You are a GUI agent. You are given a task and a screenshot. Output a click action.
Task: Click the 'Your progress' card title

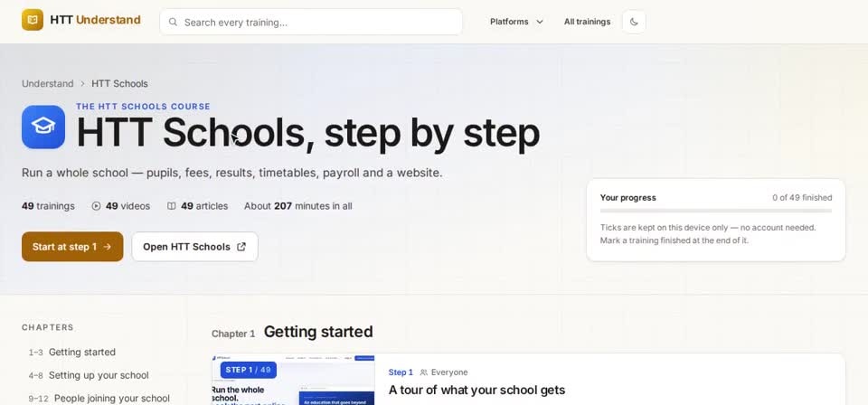[627, 197]
